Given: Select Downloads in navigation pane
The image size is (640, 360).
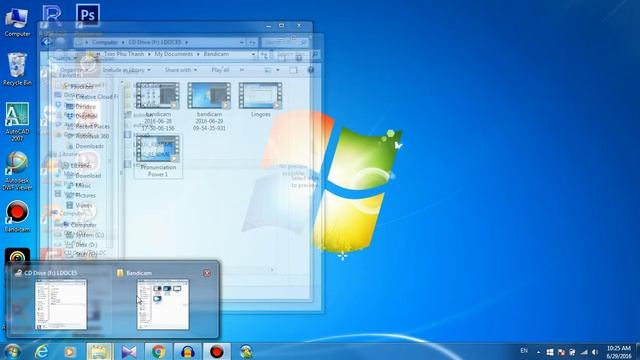Looking at the screenshot, I should point(89,146).
